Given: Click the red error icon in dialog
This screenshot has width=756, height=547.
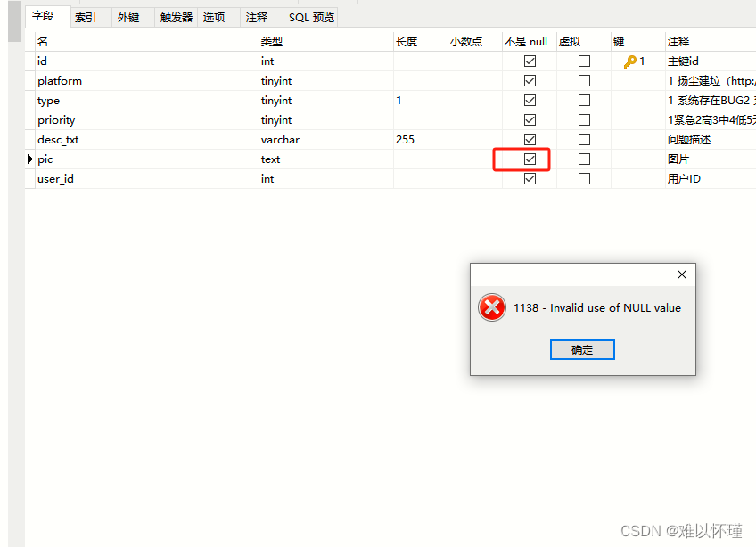Looking at the screenshot, I should 492,307.
